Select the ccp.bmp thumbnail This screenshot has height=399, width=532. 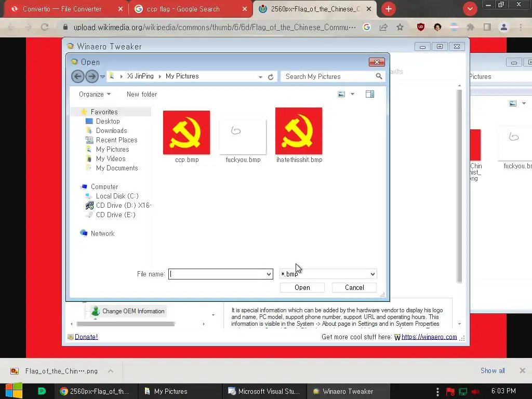(187, 132)
